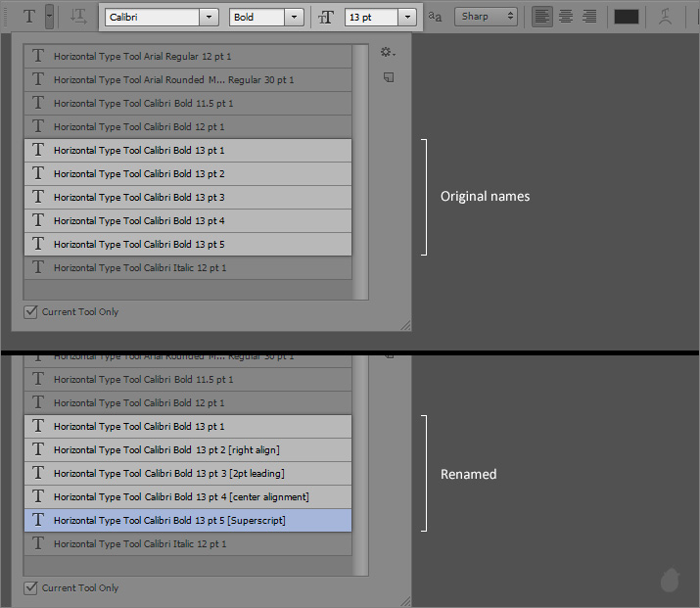Screen dimensions: 700x608
Task: Click the text color swatch
Action: tap(626, 17)
